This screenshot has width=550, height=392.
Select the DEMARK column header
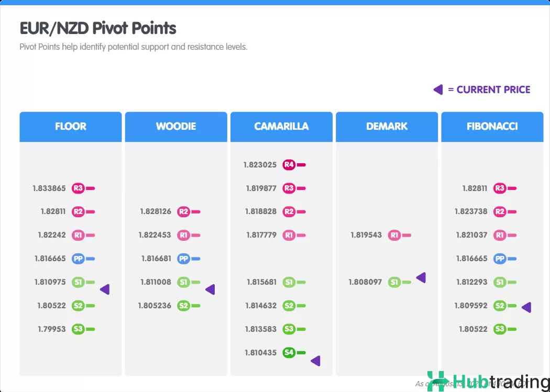pyautogui.click(x=387, y=127)
